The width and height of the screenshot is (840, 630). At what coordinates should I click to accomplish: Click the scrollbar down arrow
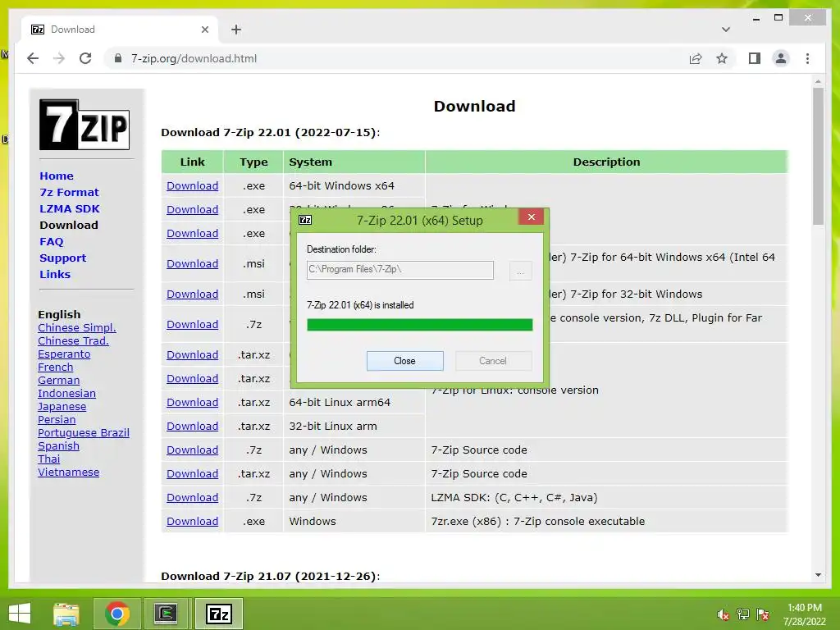pyautogui.click(x=818, y=575)
